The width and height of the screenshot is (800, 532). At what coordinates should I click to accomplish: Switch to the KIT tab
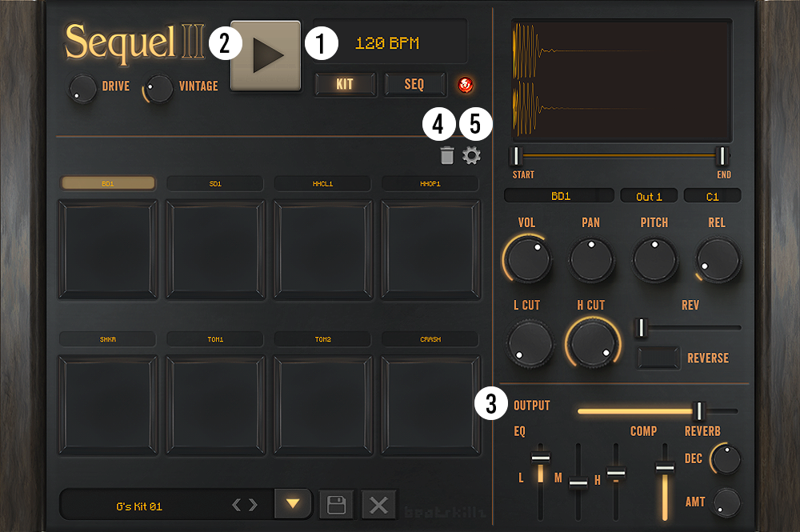pyautogui.click(x=345, y=84)
